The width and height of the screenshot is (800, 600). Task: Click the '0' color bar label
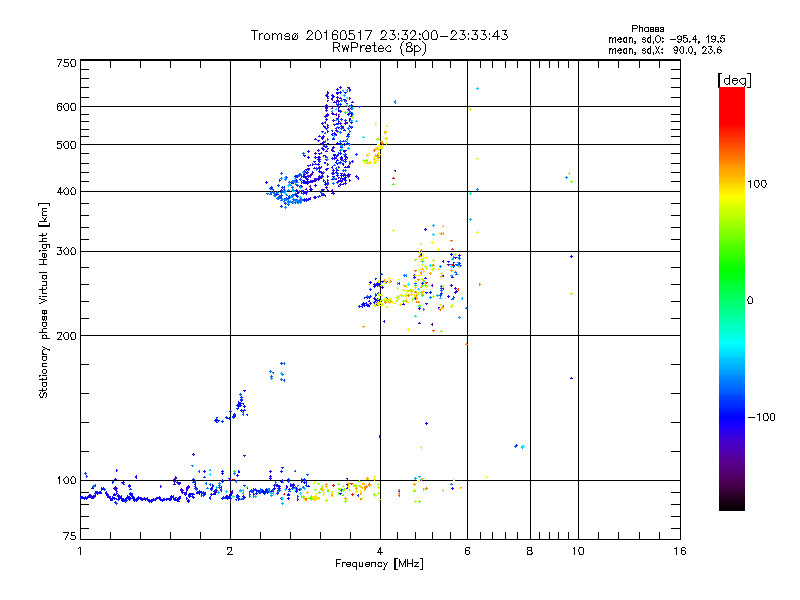pyautogui.click(x=750, y=300)
